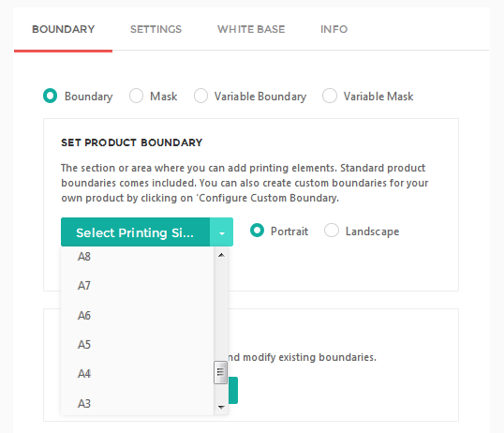The width and height of the screenshot is (504, 433).
Task: Pick A8 from the size list
Action: coord(138,257)
